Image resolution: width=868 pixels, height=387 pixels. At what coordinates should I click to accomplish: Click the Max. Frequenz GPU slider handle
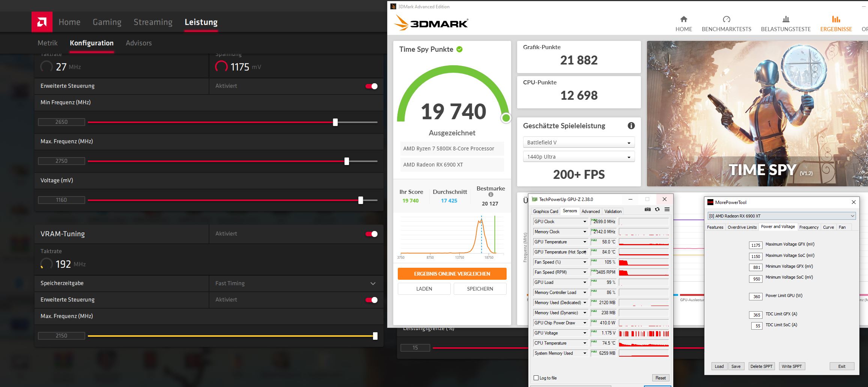tap(347, 161)
